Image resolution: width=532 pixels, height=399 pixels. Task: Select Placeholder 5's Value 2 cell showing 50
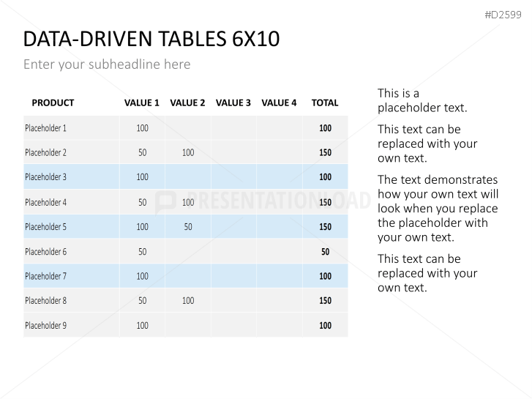188,226
